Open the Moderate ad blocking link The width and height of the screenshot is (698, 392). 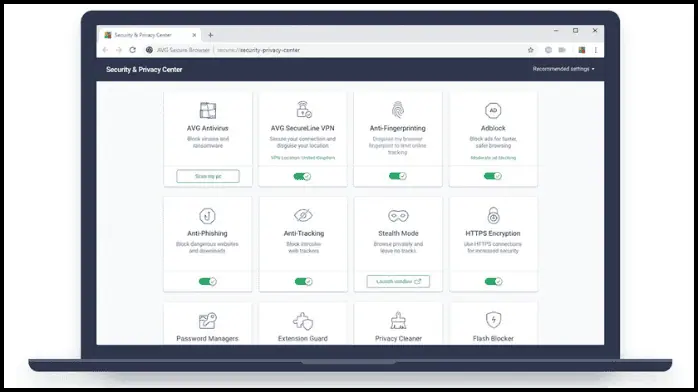[x=493, y=158]
